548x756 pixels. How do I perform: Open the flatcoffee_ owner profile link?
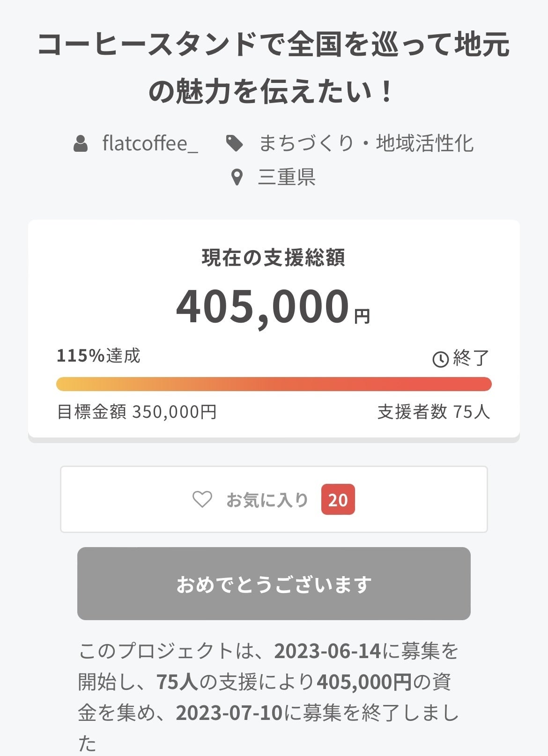click(x=150, y=143)
